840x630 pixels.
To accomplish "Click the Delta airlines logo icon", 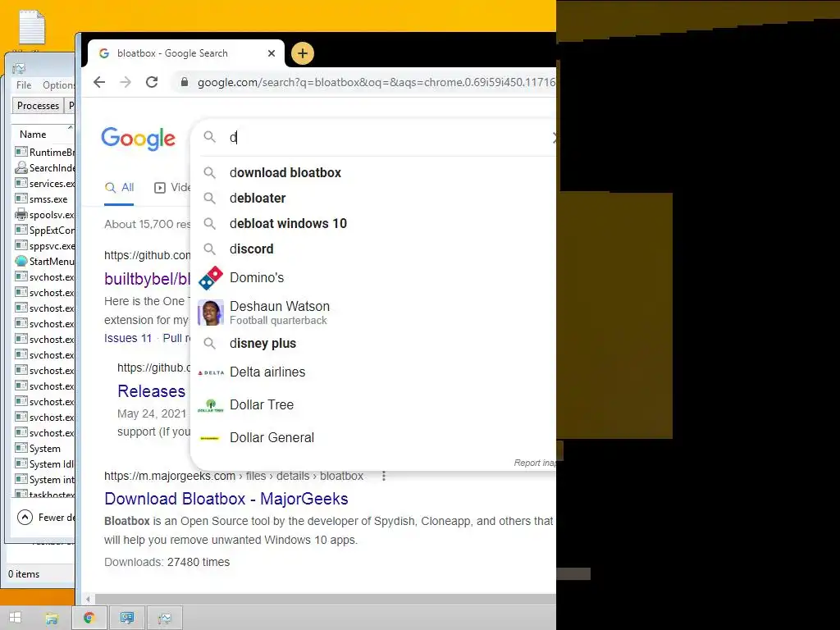I will [211, 372].
